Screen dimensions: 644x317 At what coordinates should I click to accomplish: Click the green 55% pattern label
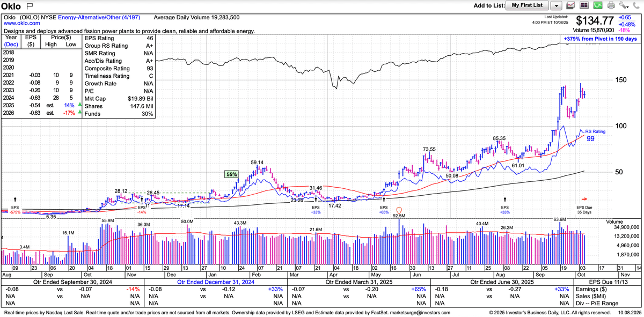click(231, 174)
